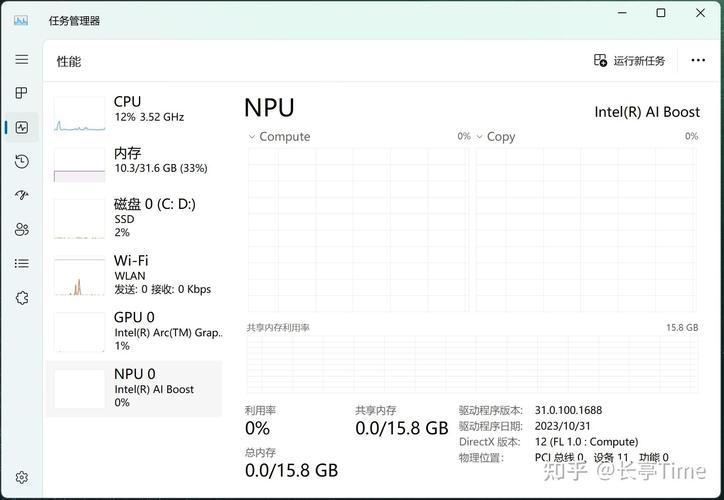The image size is (724, 500).
Task: Select GPU 0 Intel Arc item
Action: [x=134, y=331]
